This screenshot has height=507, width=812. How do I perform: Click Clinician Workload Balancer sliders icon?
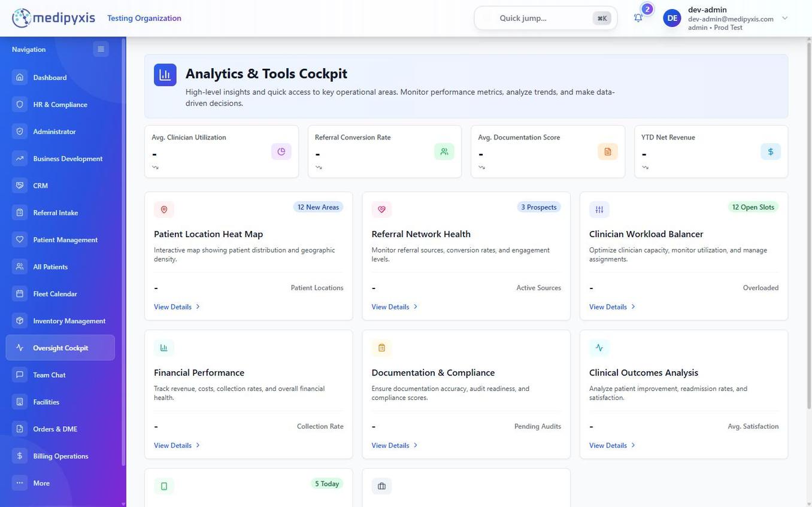[x=599, y=210]
